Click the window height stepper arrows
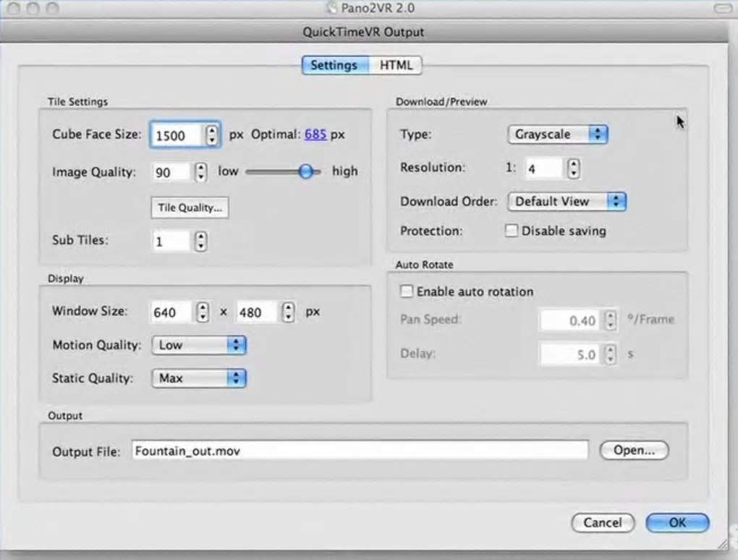Screen dimensions: 738x560 pyautogui.click(x=288, y=312)
